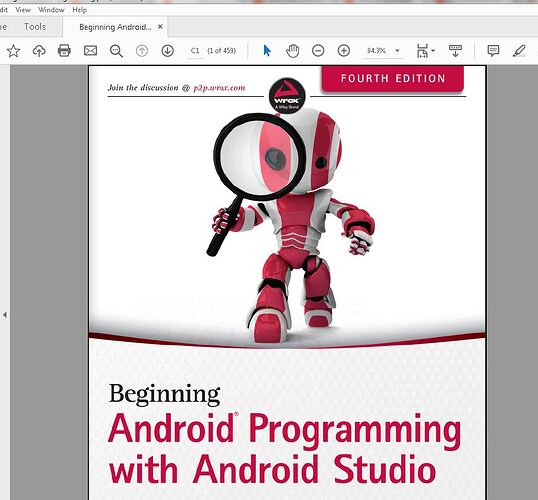The width and height of the screenshot is (538, 500).
Task: Print the document using printer icon
Action: click(x=64, y=50)
